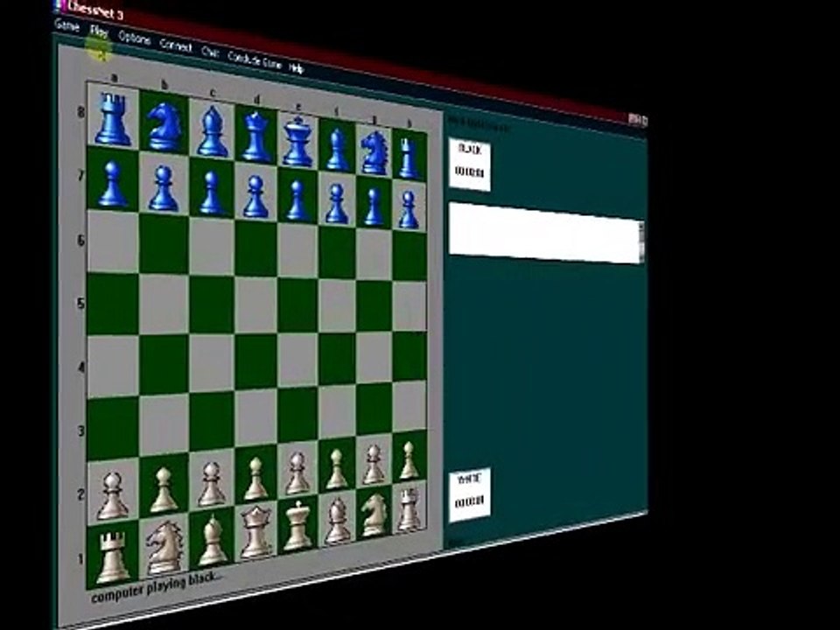Viewport: 840px width, 630px height.
Task: Pick the white pawn on f2
Action: coord(336,469)
